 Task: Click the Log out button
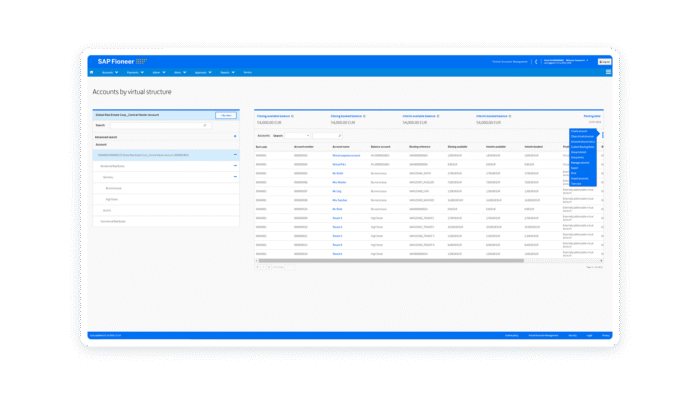point(604,62)
